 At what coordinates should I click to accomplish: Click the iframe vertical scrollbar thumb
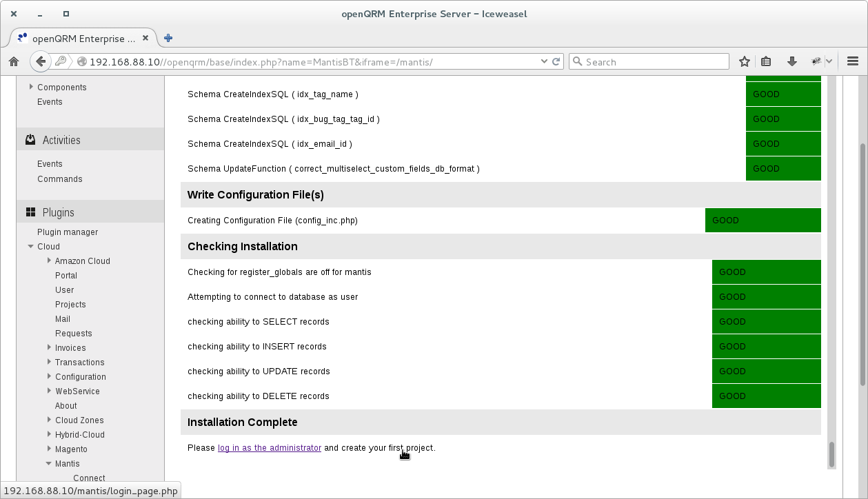[x=831, y=454]
